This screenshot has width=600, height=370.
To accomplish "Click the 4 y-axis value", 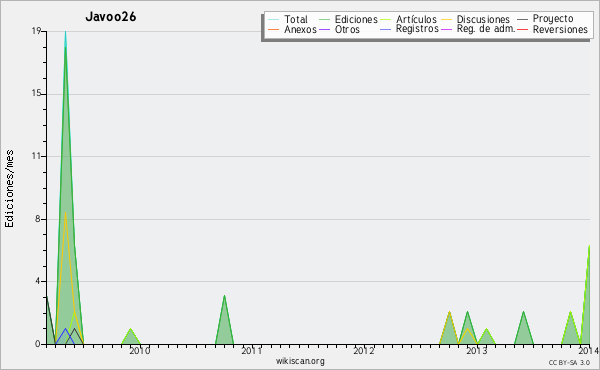I will point(38,281).
